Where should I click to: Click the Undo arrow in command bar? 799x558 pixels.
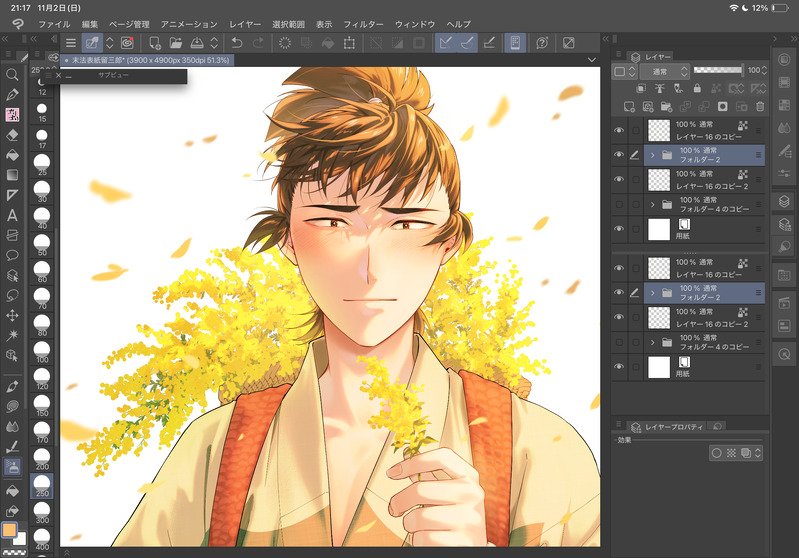[236, 43]
